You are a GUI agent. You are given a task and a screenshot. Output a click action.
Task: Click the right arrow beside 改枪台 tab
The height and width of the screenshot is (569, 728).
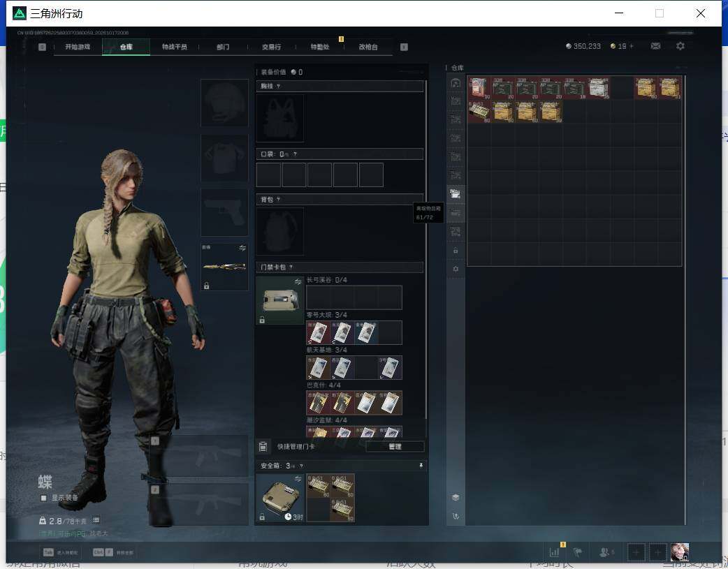tap(404, 47)
